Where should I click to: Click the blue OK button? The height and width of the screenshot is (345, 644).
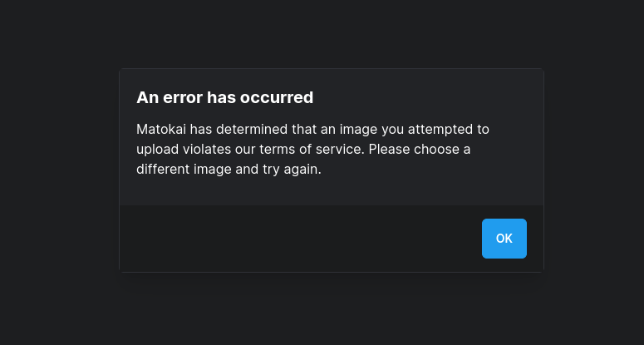point(504,239)
